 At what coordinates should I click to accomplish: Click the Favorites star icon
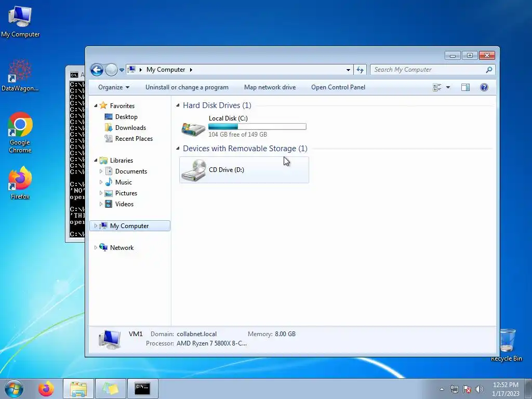click(x=103, y=105)
